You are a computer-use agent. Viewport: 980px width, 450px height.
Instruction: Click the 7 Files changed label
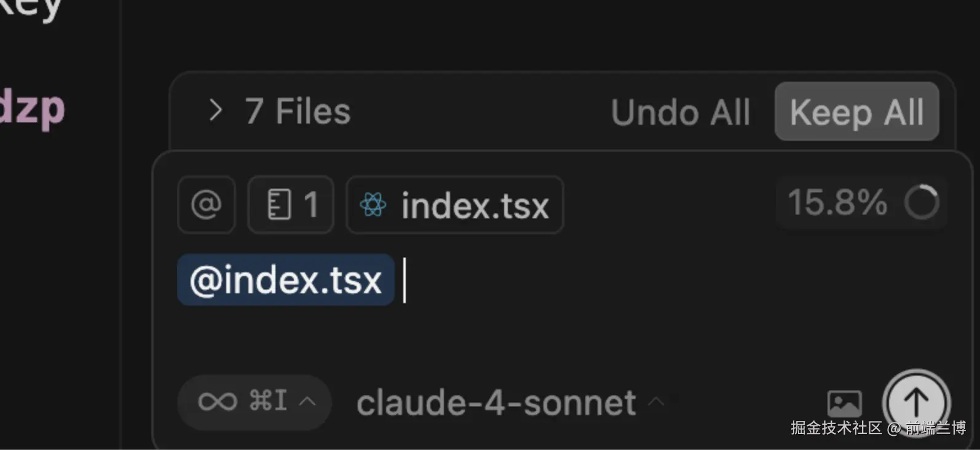pyautogui.click(x=298, y=111)
